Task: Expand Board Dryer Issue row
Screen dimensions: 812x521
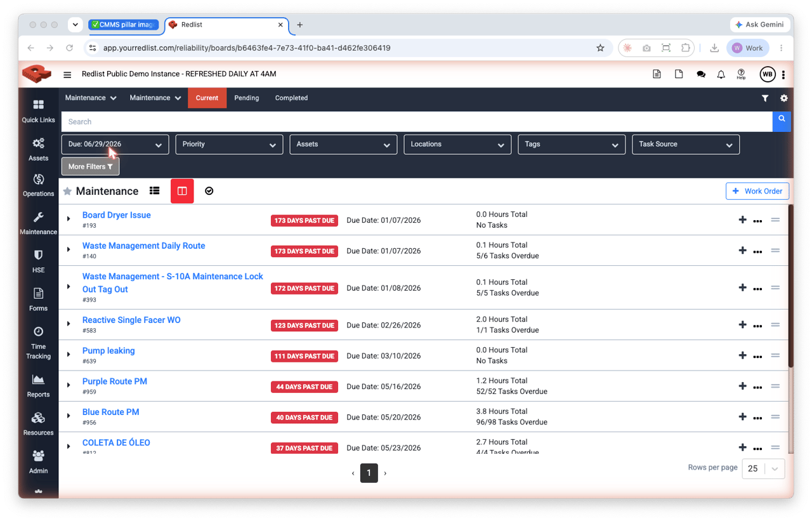Action: point(69,219)
